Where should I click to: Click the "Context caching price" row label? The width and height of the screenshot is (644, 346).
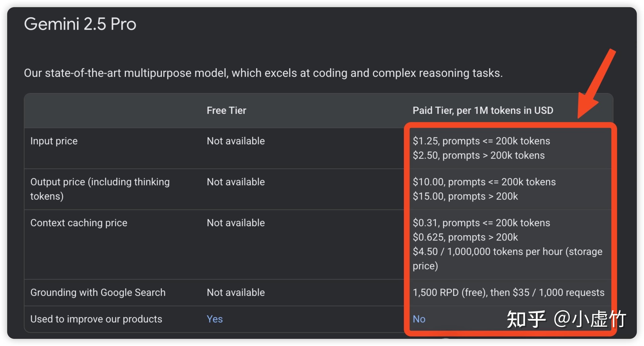(x=79, y=223)
